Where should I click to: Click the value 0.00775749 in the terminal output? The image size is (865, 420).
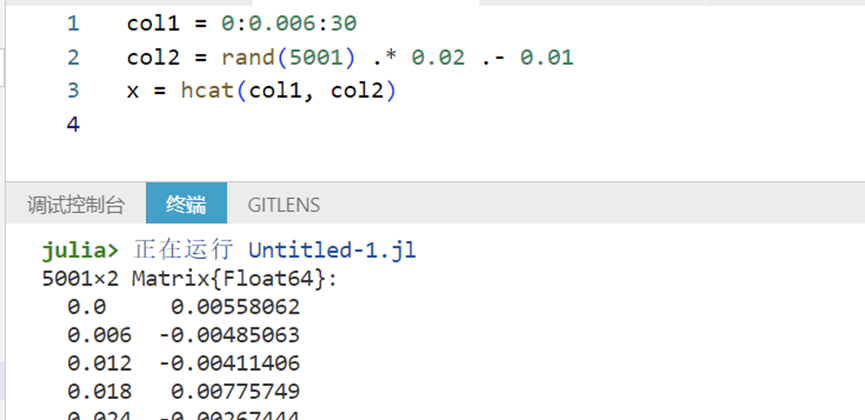[236, 391]
